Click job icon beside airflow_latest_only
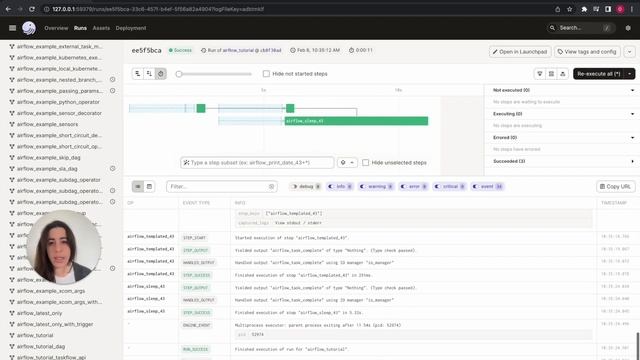640x360 pixels. click(x=12, y=313)
